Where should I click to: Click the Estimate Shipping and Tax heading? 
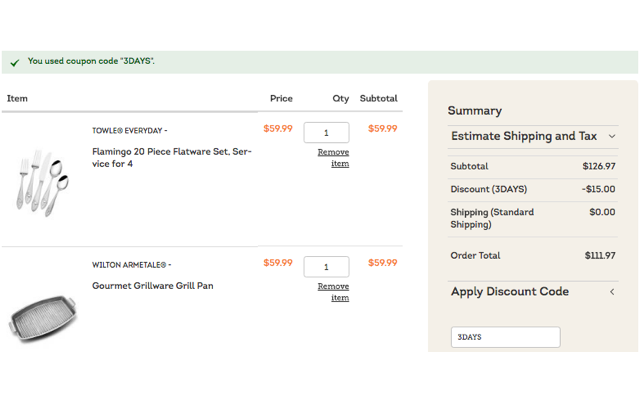(x=523, y=136)
